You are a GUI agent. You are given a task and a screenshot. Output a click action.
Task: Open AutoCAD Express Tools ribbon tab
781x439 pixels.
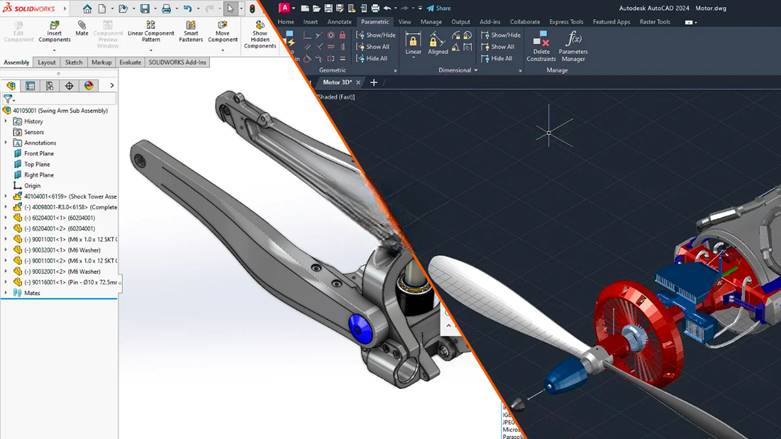(x=566, y=22)
